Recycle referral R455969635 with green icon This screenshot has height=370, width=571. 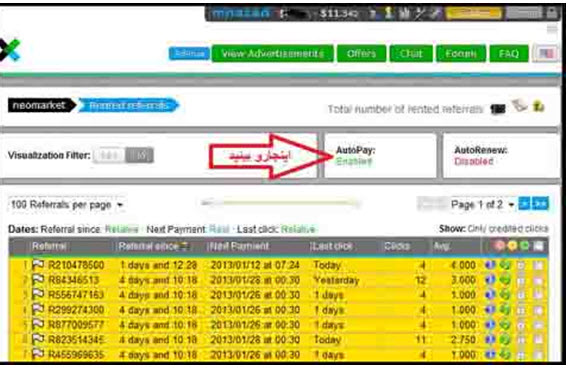505,354
